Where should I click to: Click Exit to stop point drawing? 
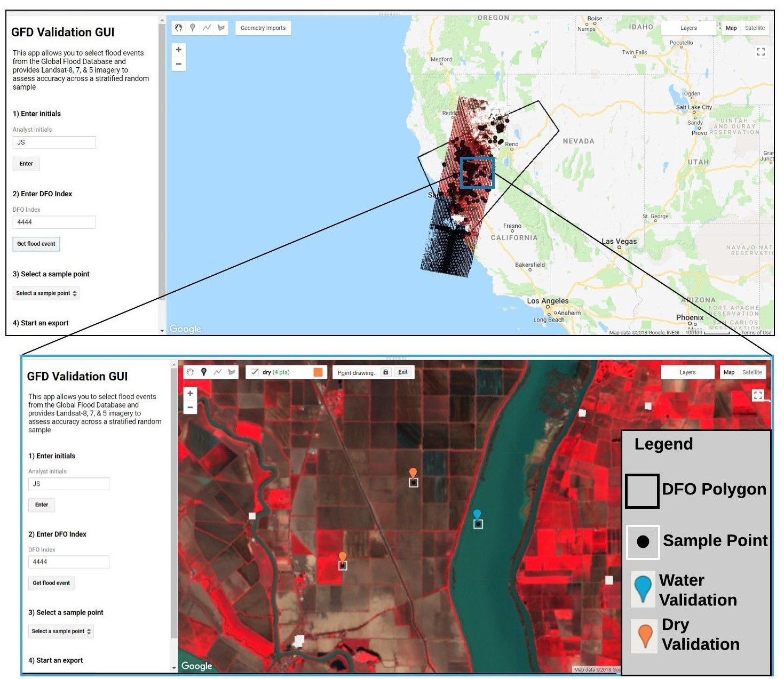pyautogui.click(x=403, y=372)
